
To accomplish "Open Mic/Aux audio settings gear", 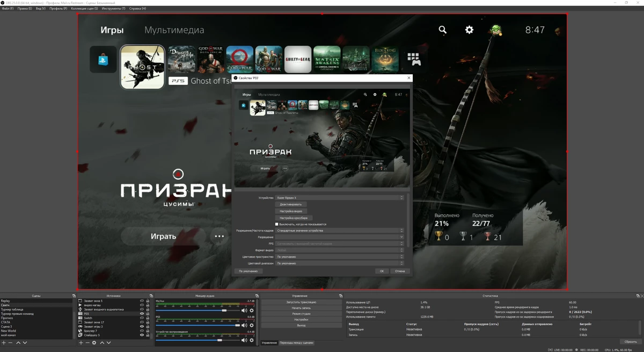I will pyautogui.click(x=252, y=310).
